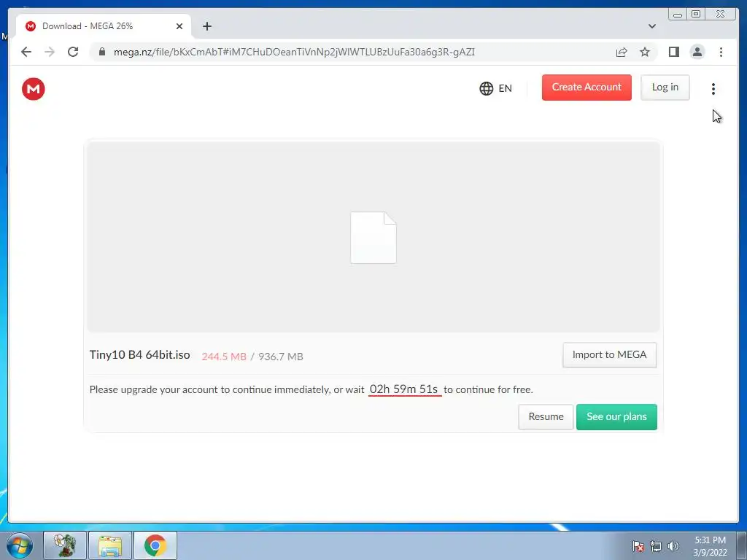Click the Create Account button

pos(587,87)
